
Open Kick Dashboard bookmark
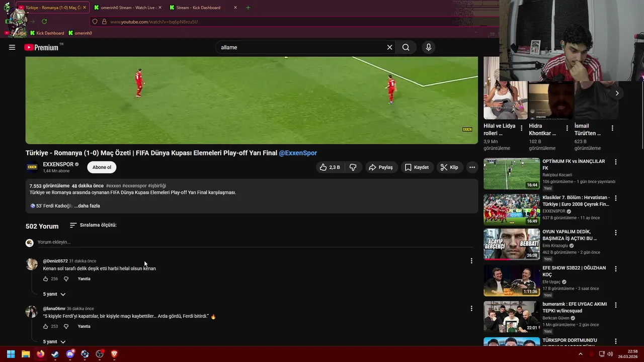coord(47,33)
